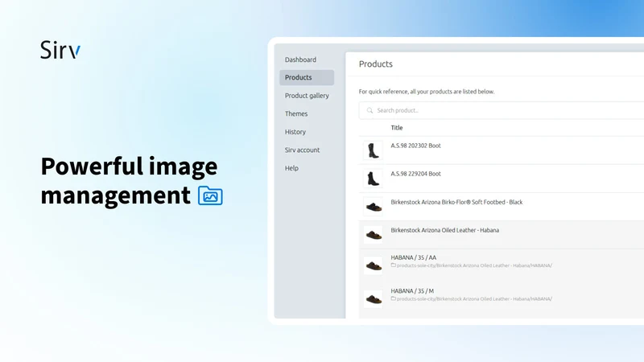
Task: Click the image folder icon beside management
Action: point(210,195)
